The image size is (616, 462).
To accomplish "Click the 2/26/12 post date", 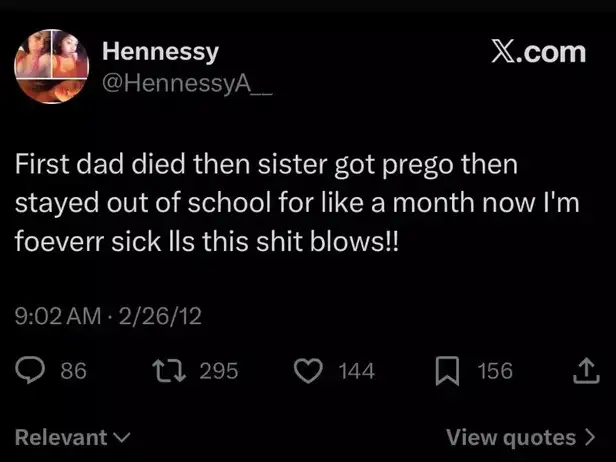I will point(162,316).
